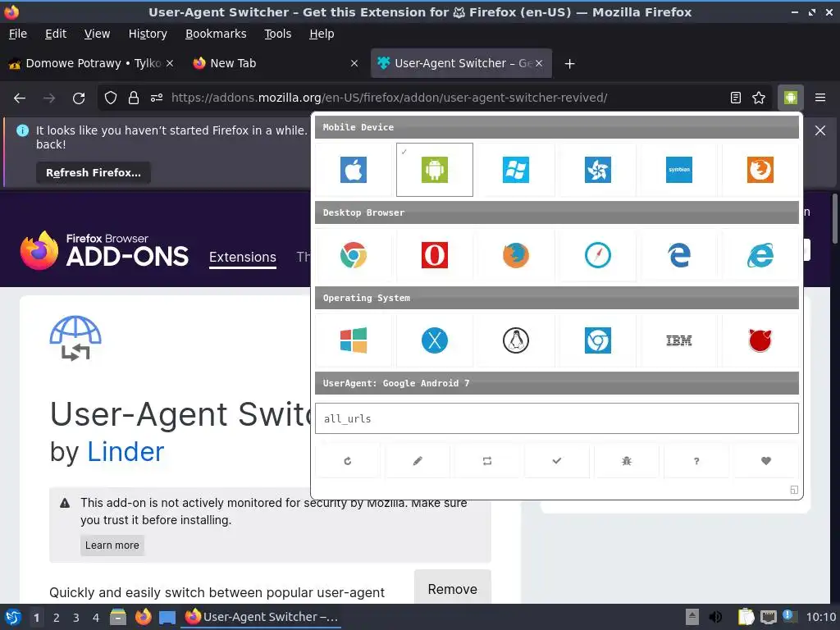Click the heart donate button in popup

point(765,461)
